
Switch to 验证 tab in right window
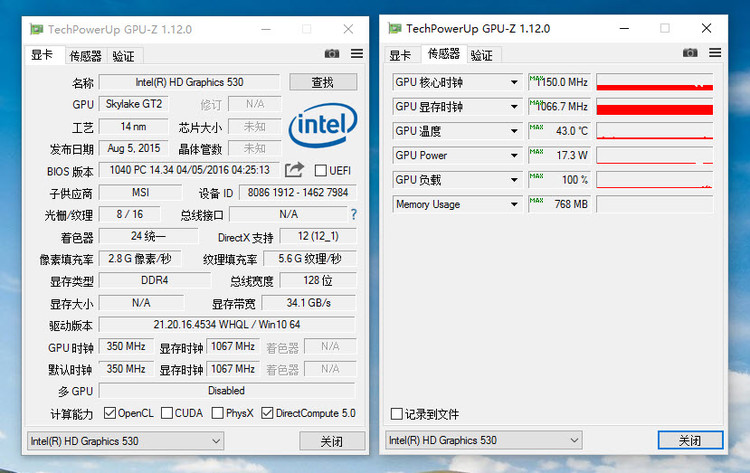point(482,55)
